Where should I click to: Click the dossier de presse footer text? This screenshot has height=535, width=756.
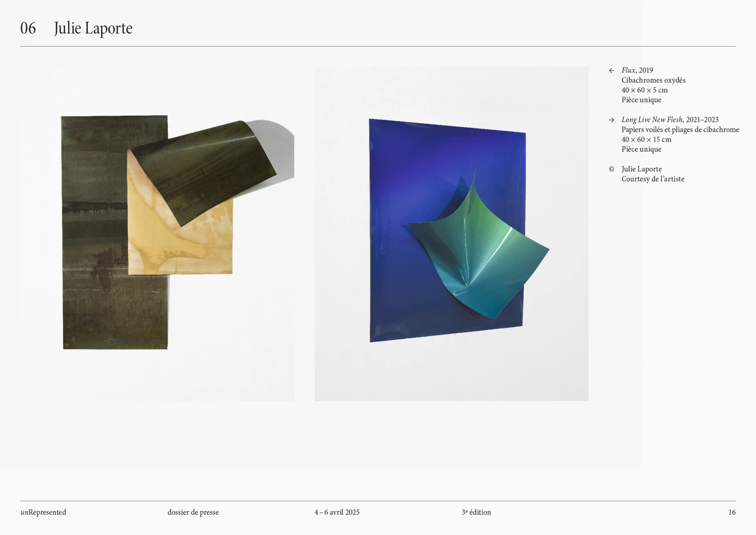(x=193, y=512)
